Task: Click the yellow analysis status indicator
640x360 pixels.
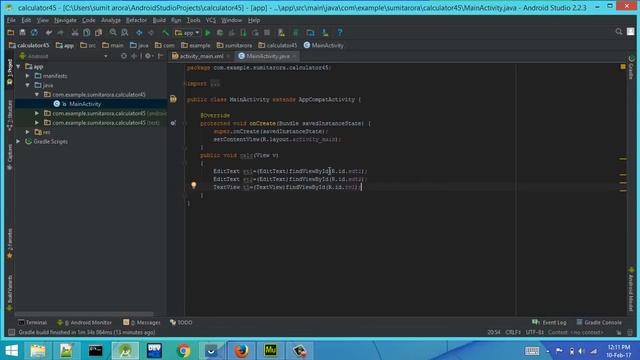Action: click(623, 66)
